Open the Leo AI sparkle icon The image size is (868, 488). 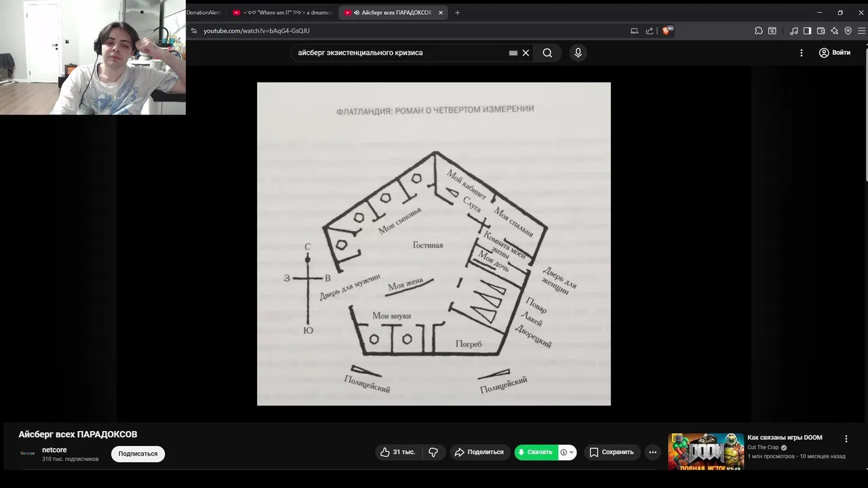[834, 30]
